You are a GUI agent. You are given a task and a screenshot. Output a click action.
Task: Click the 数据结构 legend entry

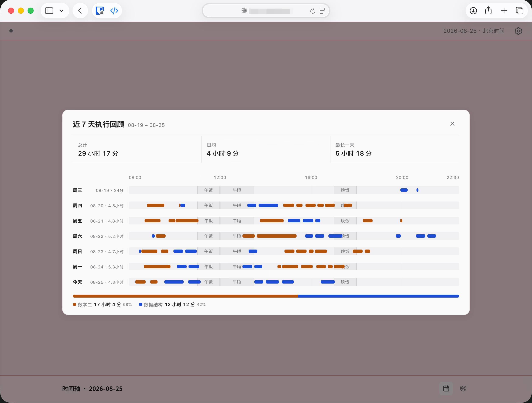pos(172,305)
